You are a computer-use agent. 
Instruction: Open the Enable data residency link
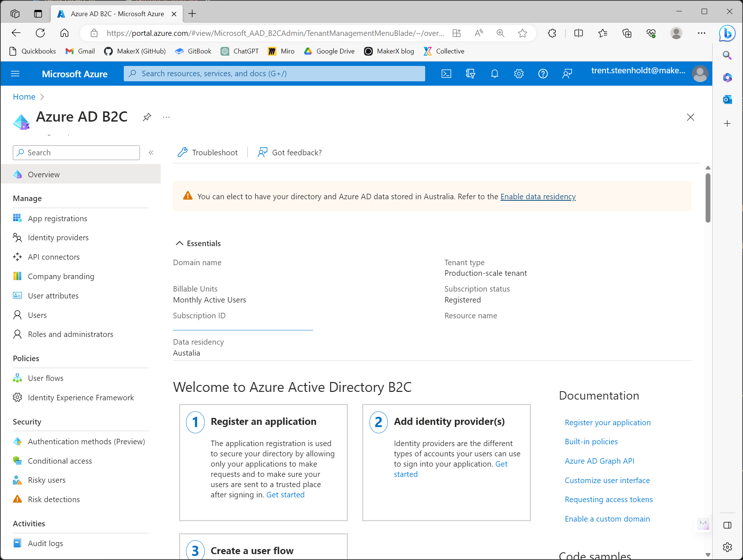click(x=538, y=196)
